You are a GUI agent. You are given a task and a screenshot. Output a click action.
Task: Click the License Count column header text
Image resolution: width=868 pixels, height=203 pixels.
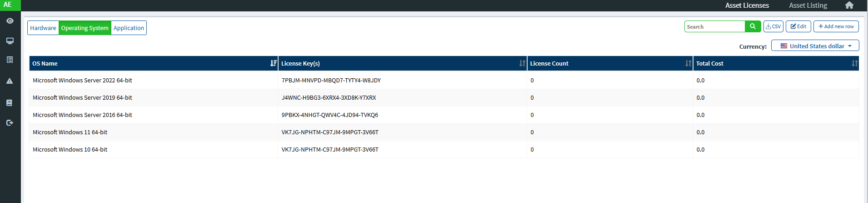(549, 63)
